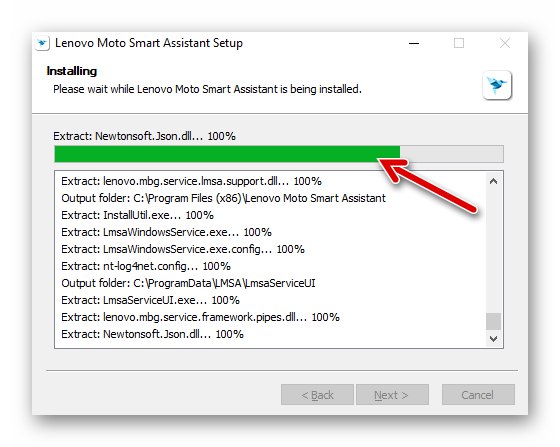Select the nt-log4net.config log entry

pyautogui.click(x=146, y=266)
